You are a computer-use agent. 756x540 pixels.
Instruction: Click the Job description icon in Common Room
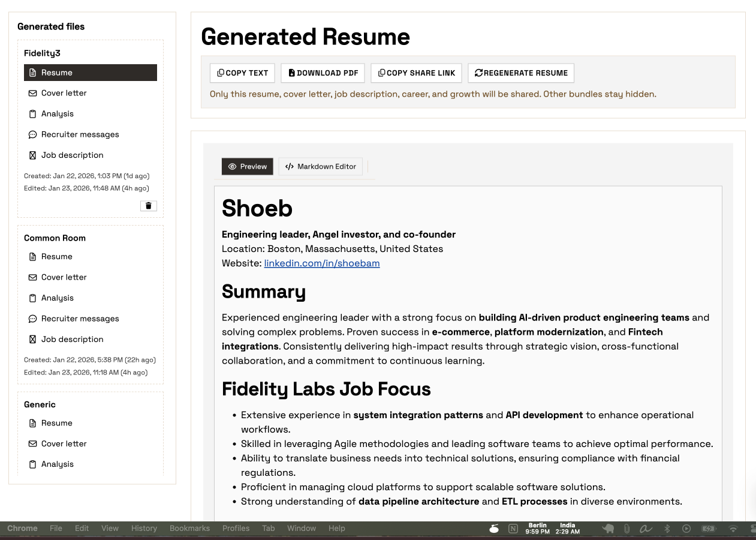point(32,339)
